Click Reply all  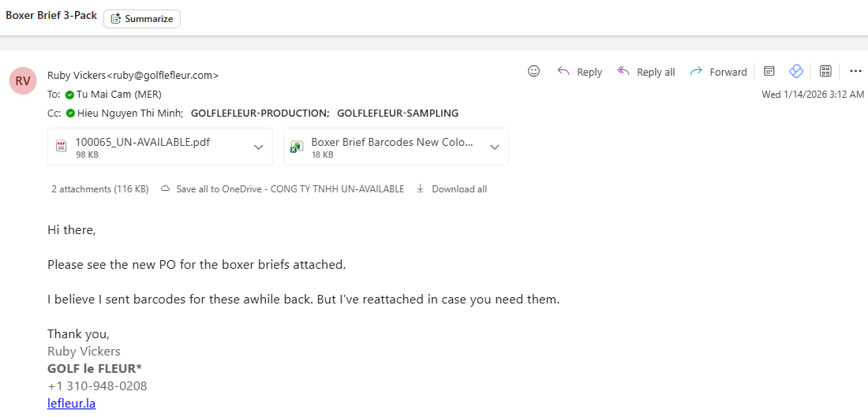[x=646, y=72]
